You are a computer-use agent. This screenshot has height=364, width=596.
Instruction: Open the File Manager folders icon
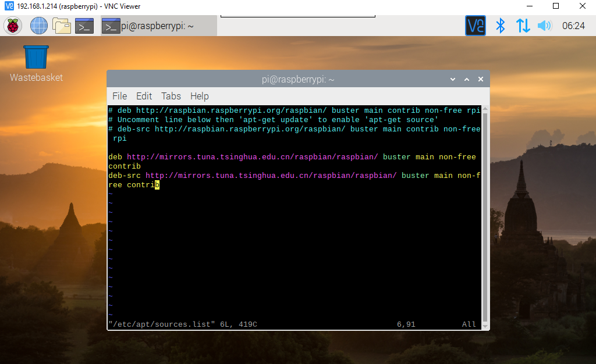coord(62,26)
